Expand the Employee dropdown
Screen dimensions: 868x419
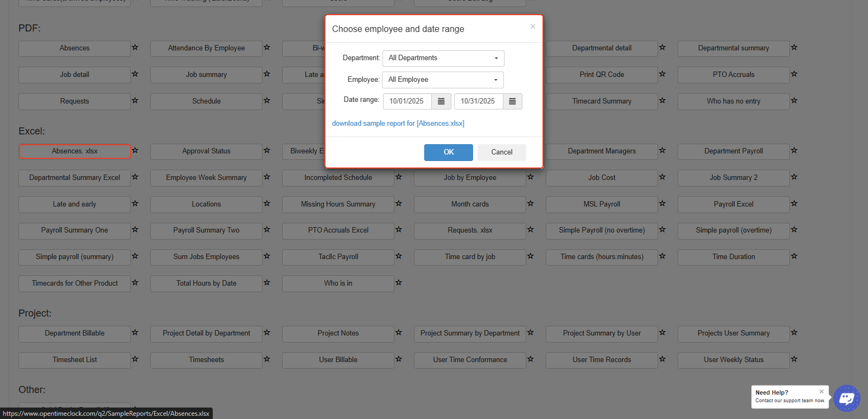pyautogui.click(x=443, y=80)
